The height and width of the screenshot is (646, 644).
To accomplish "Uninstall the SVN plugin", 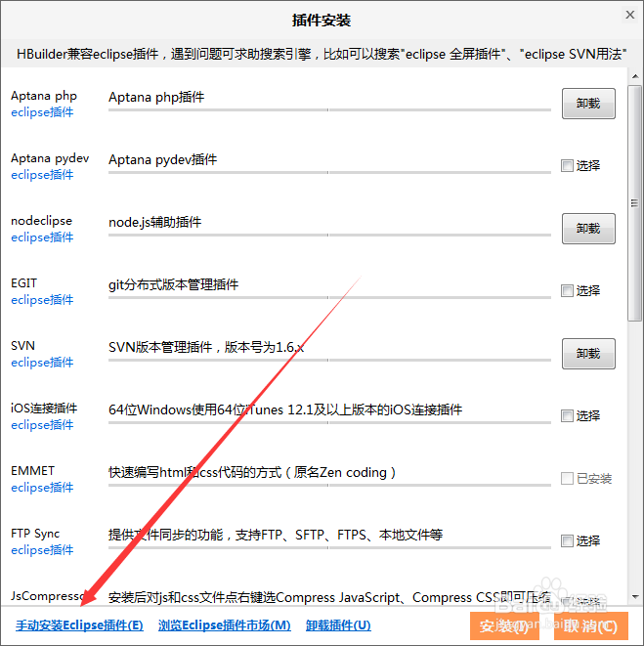I will coord(588,354).
